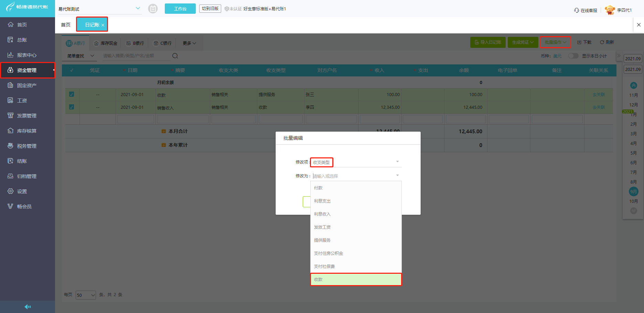
Task: Click 去关联 link in 张三 row
Action: (x=599, y=95)
